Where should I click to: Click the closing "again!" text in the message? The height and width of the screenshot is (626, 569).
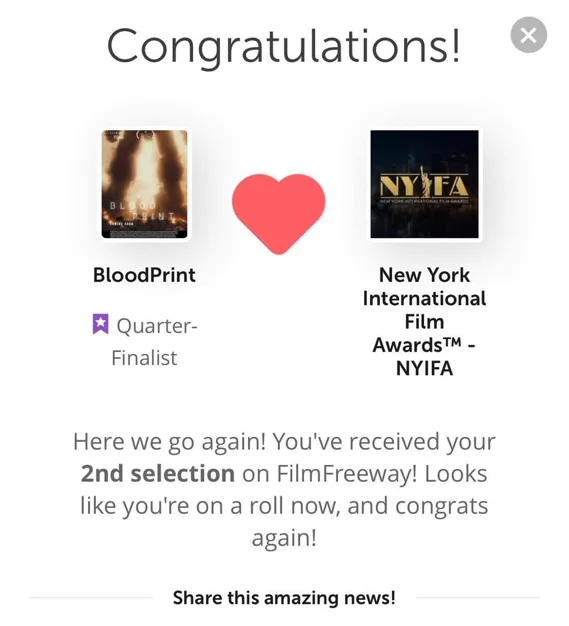tap(284, 538)
